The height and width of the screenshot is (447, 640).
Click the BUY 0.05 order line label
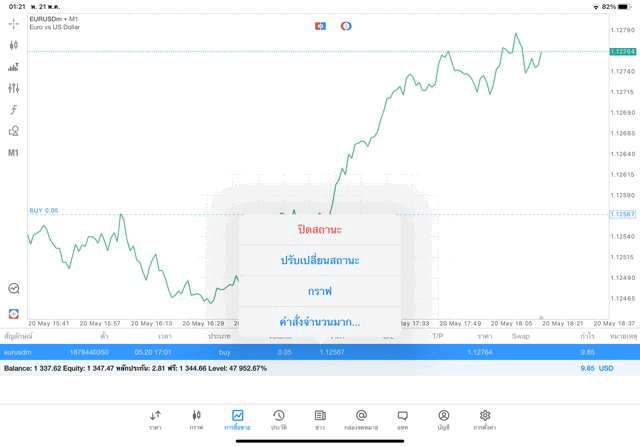click(x=44, y=211)
